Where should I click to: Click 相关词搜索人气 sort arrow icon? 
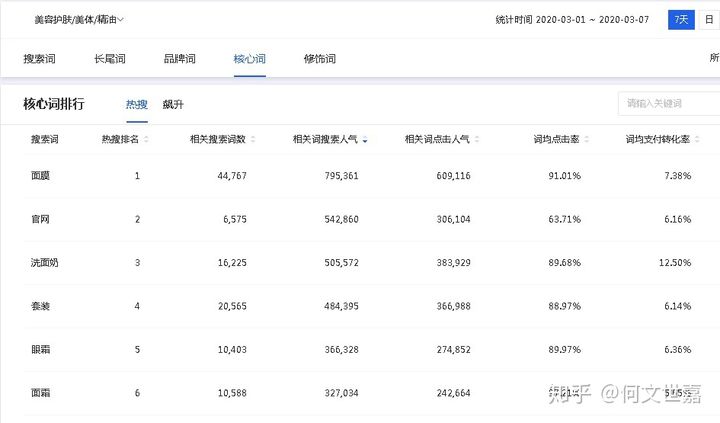click(x=365, y=140)
